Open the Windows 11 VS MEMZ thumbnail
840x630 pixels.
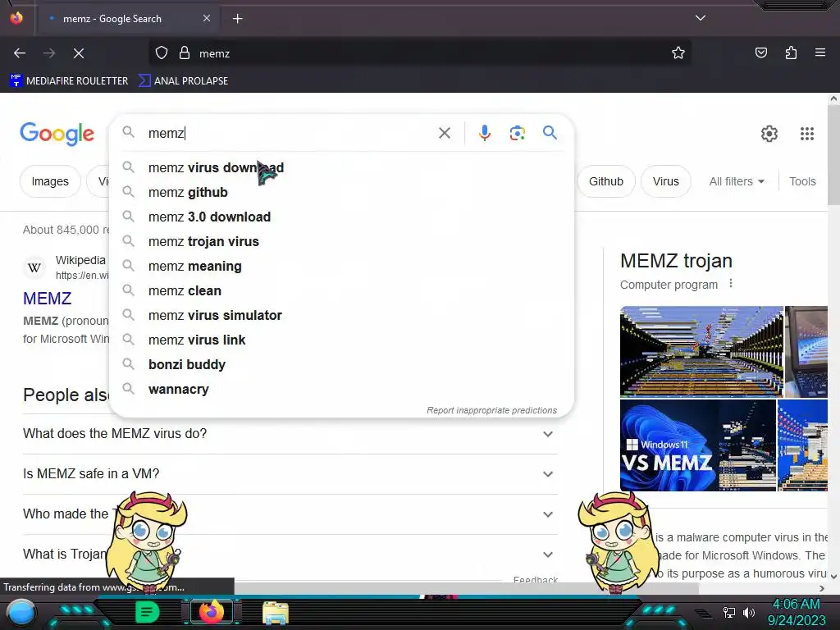click(x=697, y=445)
